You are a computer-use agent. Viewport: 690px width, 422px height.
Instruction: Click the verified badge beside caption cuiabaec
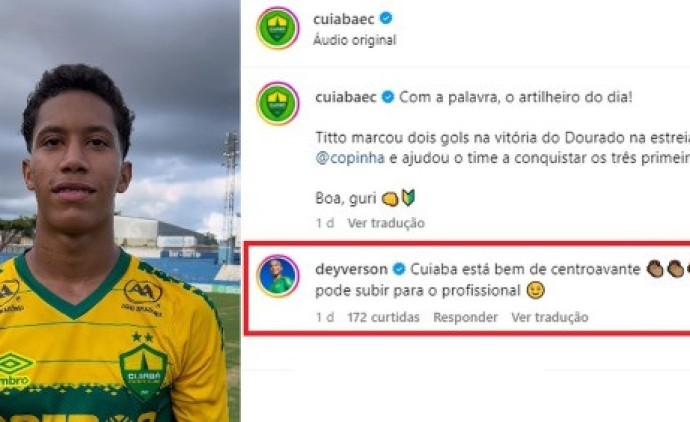pyautogui.click(x=388, y=97)
